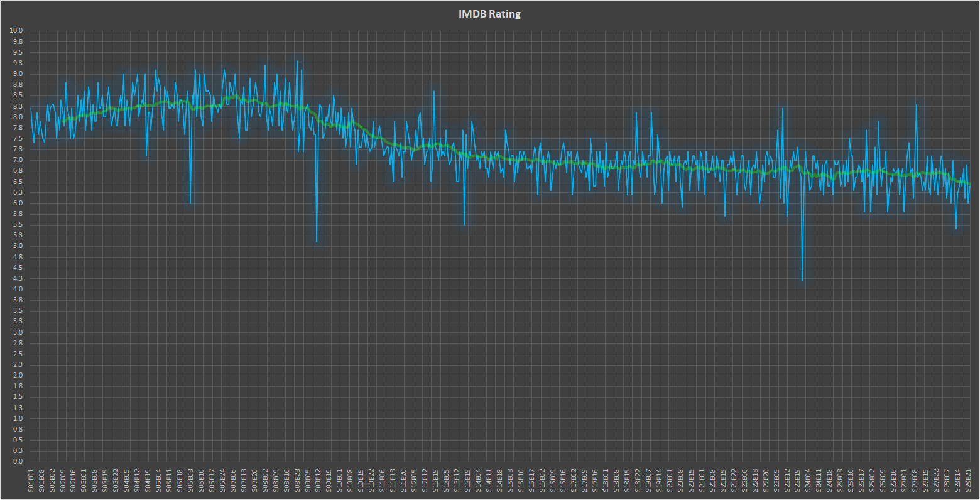Select the 9.0 rating axis label

18,73
